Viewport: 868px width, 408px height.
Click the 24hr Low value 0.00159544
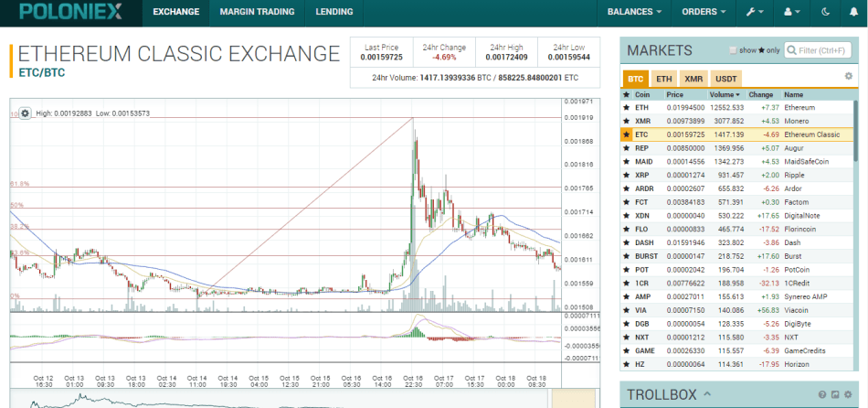click(x=569, y=57)
